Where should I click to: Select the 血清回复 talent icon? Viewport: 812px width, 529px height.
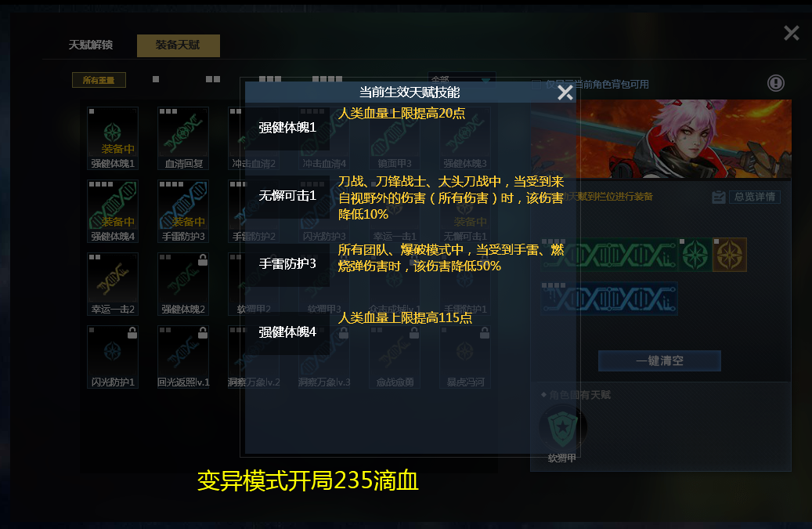tap(182, 139)
